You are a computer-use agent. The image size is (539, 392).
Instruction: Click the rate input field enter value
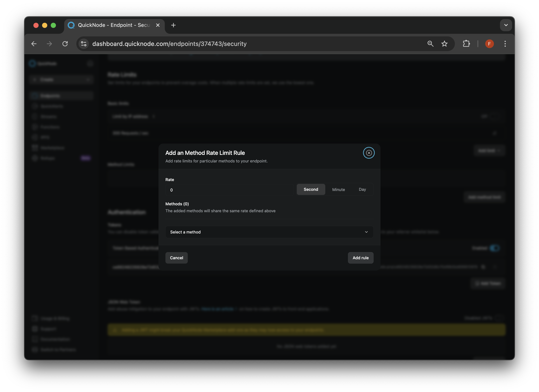230,190
